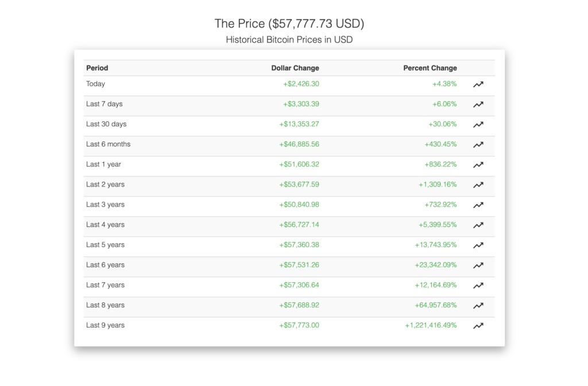Open the trend icon for Last 9 years

(478, 326)
